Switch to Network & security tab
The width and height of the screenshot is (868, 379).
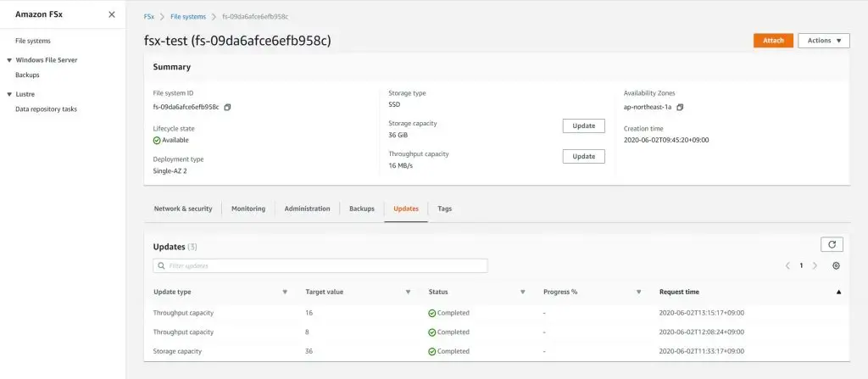[183, 209]
